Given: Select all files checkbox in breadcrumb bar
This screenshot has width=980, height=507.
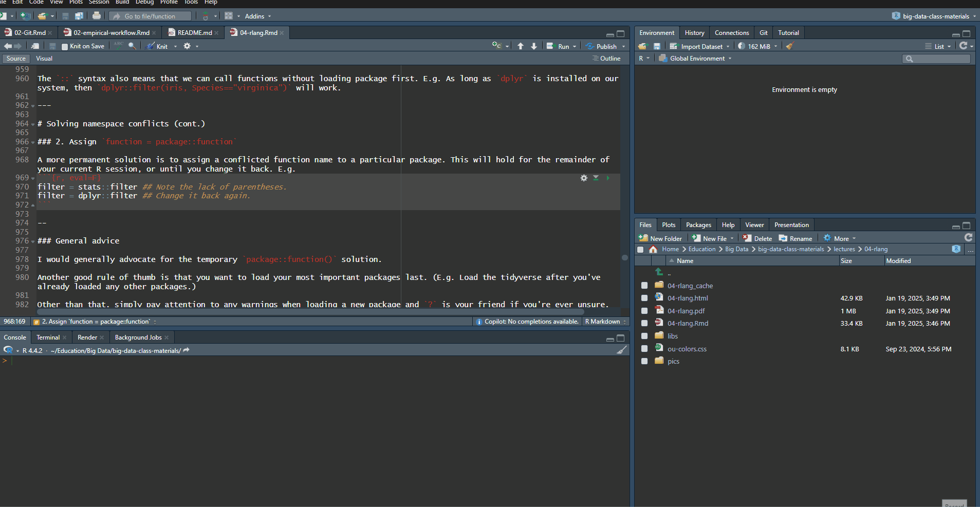Looking at the screenshot, I should coord(640,250).
